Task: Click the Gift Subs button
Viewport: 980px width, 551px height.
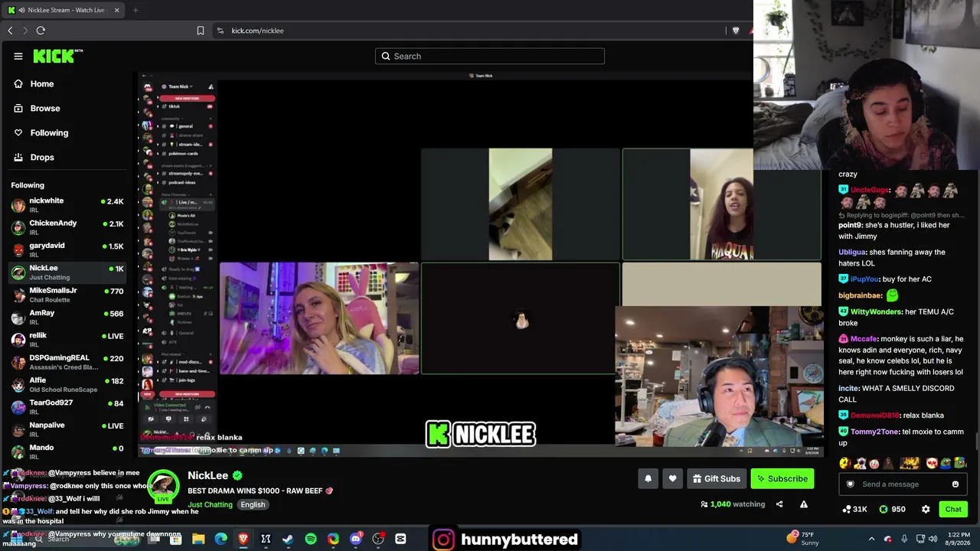Action: click(716, 479)
